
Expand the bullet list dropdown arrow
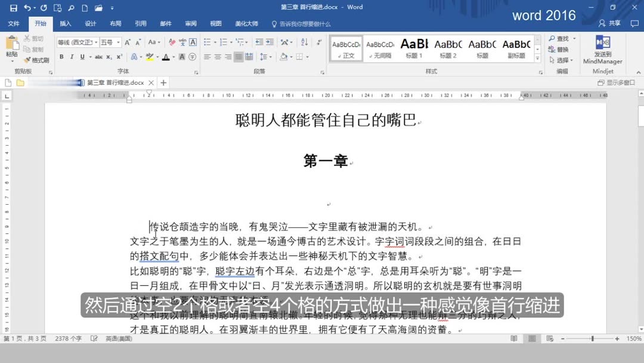click(x=216, y=42)
